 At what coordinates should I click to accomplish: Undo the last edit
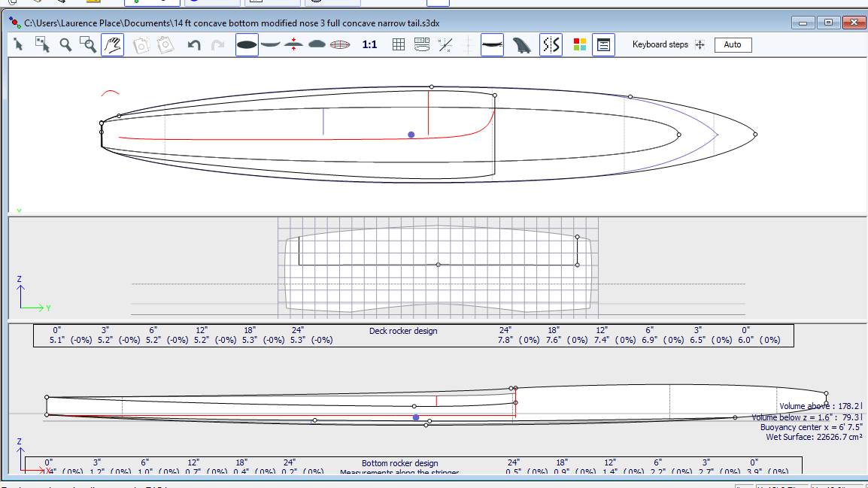click(x=194, y=45)
